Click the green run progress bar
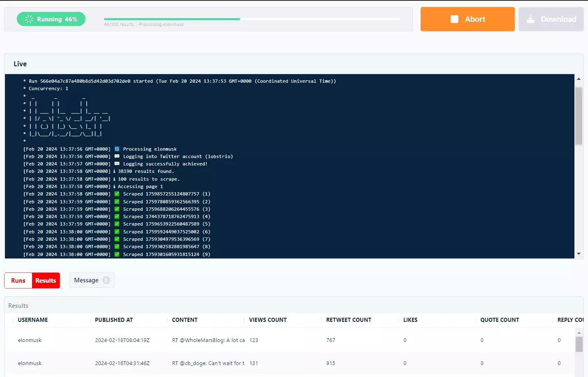The height and width of the screenshot is (377, 588). [172, 19]
